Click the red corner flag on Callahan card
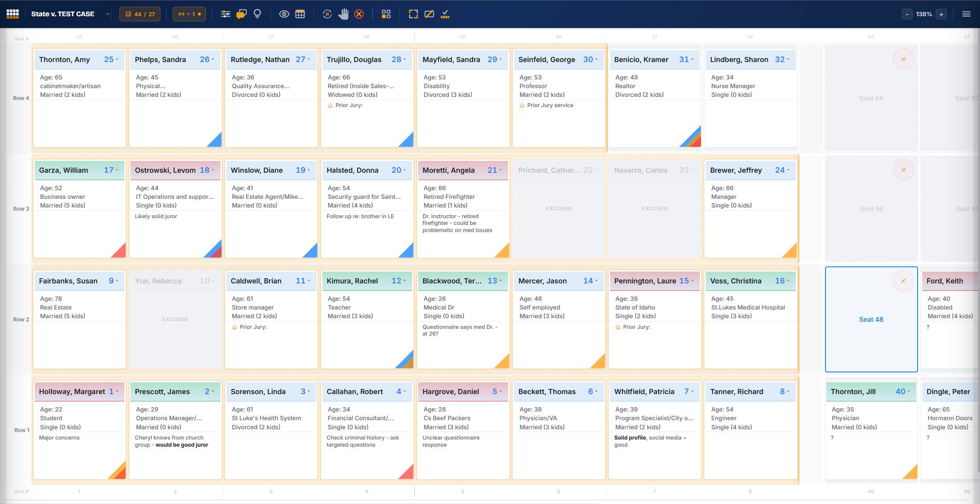 [408, 474]
